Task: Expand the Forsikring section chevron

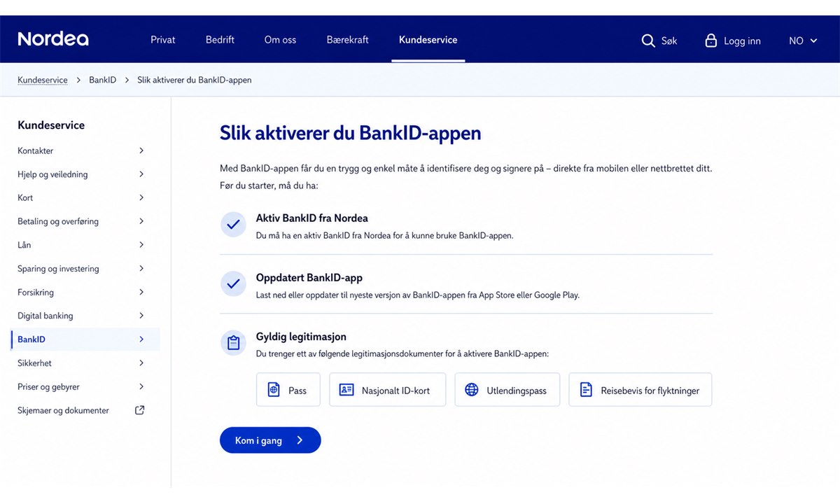Action: click(141, 292)
